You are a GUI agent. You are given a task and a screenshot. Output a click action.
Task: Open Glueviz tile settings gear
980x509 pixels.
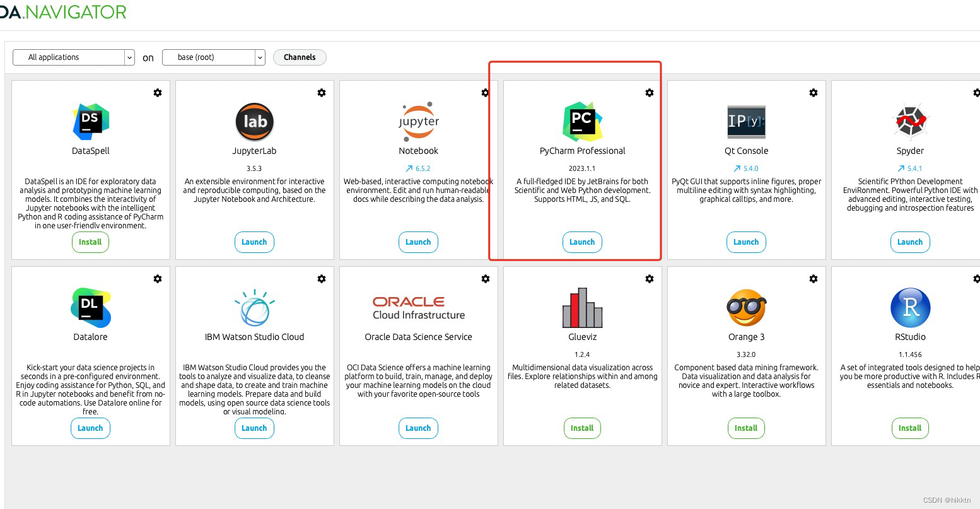pos(650,279)
